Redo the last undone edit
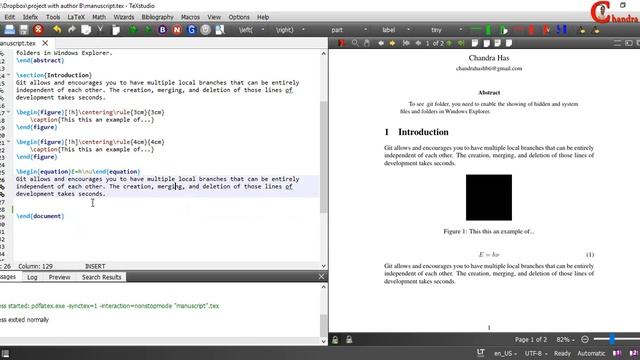This screenshot has height=360, width=640. tap(71, 30)
